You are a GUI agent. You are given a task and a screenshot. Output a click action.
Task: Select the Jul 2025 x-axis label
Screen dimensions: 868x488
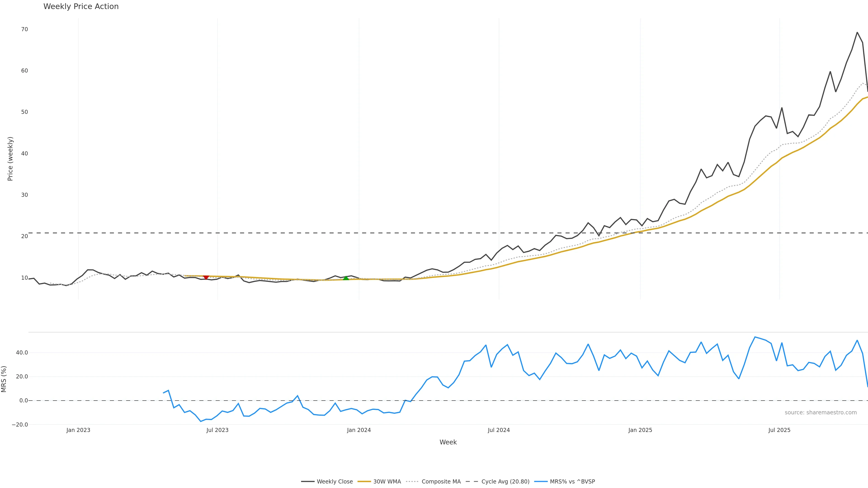point(779,430)
